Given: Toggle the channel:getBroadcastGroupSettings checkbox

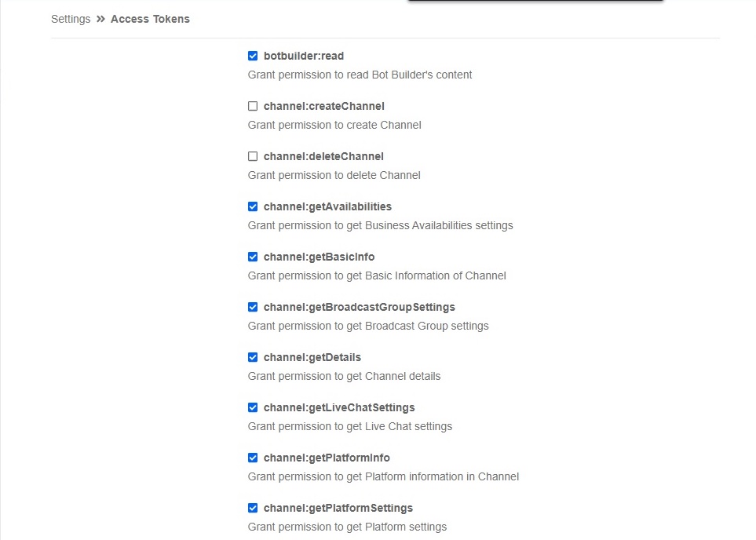Looking at the screenshot, I should tap(253, 307).
